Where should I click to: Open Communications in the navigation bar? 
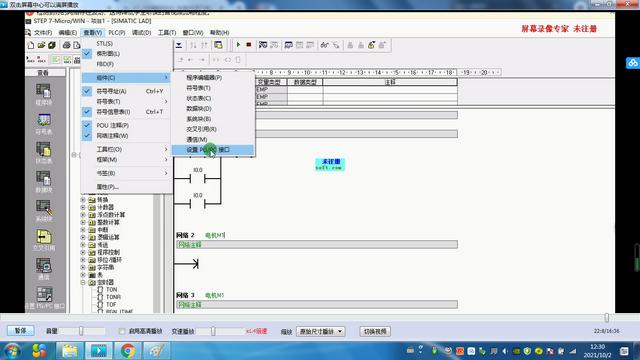tap(43, 269)
